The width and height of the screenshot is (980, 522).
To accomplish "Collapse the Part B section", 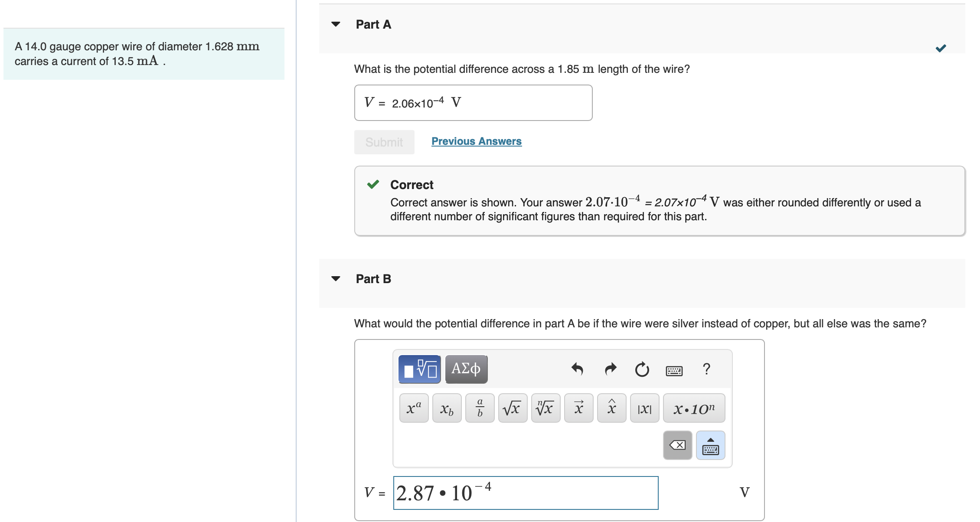I will point(336,279).
